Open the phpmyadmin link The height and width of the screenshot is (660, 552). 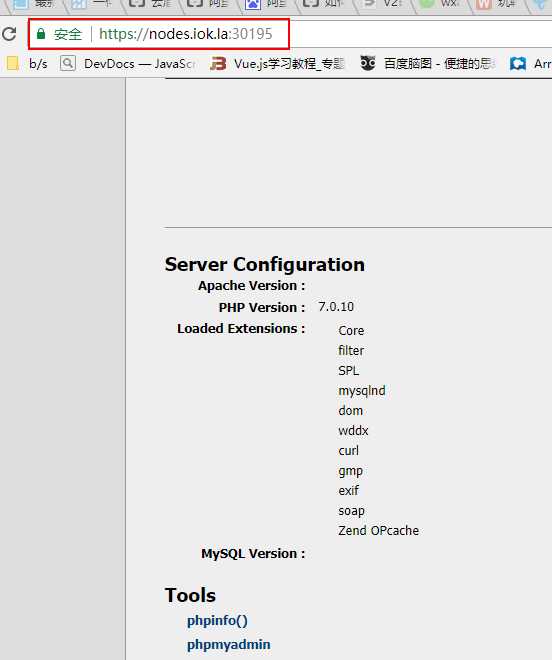pyautogui.click(x=229, y=644)
